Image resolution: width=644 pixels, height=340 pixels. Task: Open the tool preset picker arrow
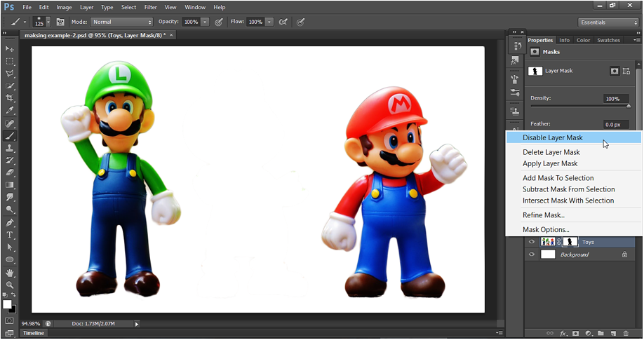(x=25, y=22)
